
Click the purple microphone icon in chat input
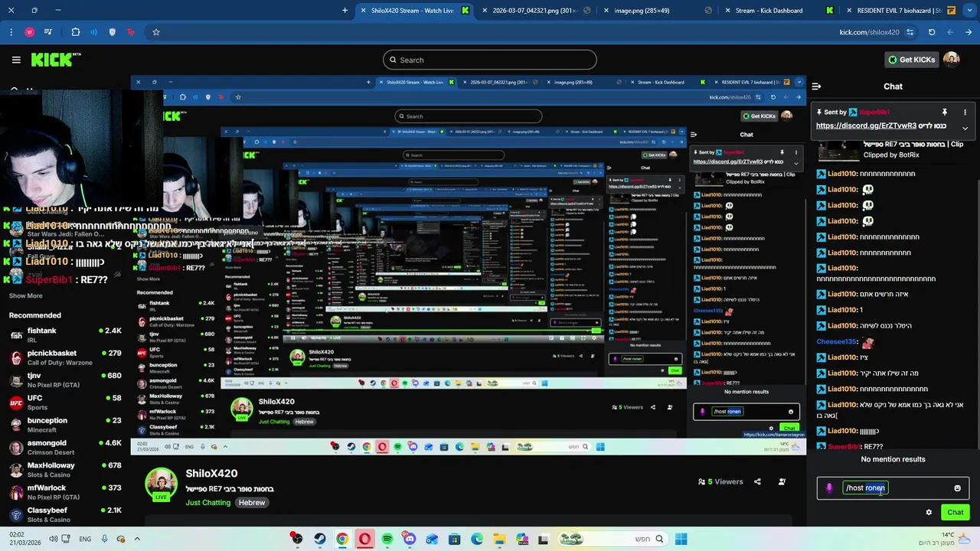tap(829, 488)
